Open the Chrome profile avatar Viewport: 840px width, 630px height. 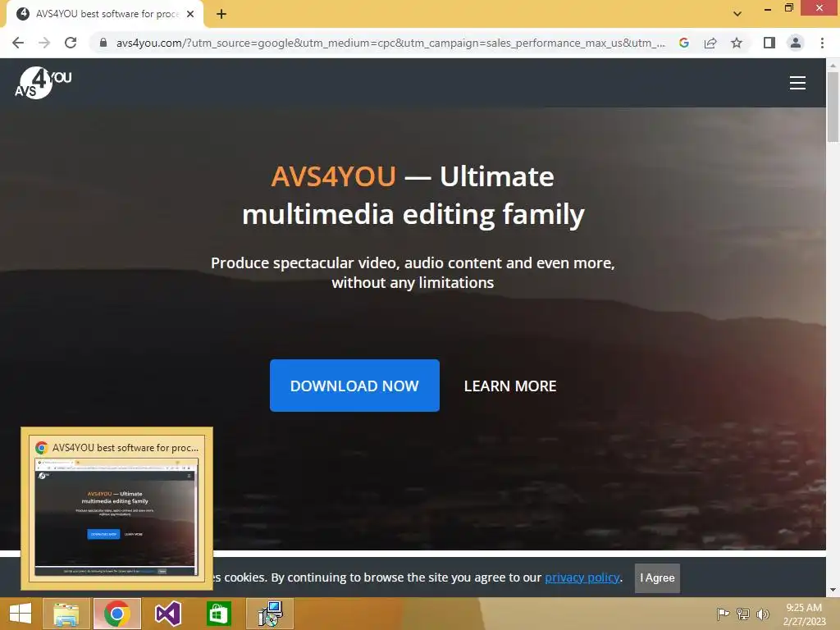[796, 43]
